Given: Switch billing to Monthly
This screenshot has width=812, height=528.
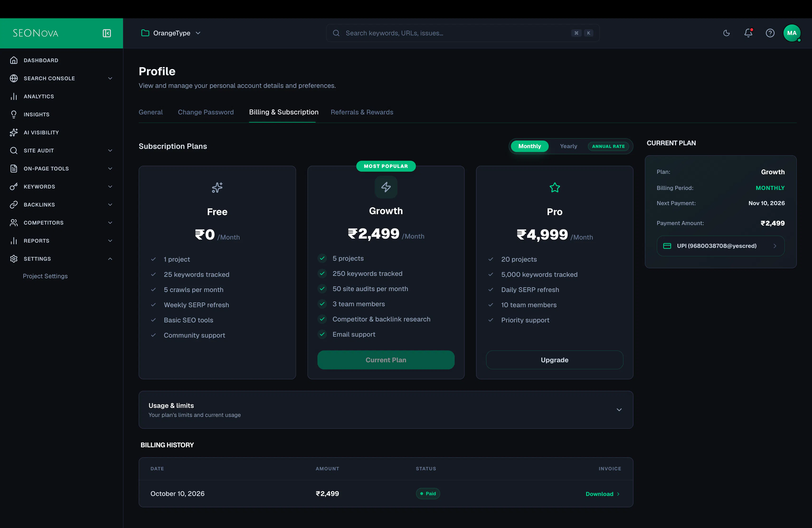Looking at the screenshot, I should click(x=529, y=146).
